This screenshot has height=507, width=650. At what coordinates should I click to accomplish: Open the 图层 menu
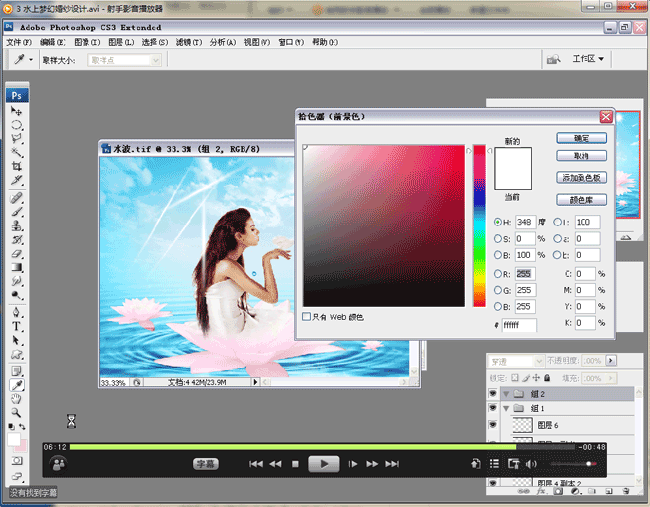tap(121, 42)
